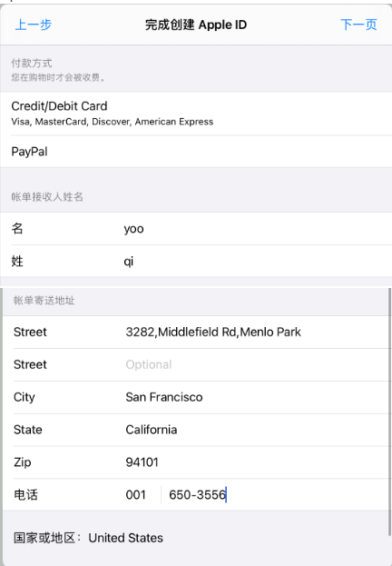This screenshot has height=566, width=392.
Task: Tap the 帐单寄送地址 section header
Action: pyautogui.click(x=44, y=301)
